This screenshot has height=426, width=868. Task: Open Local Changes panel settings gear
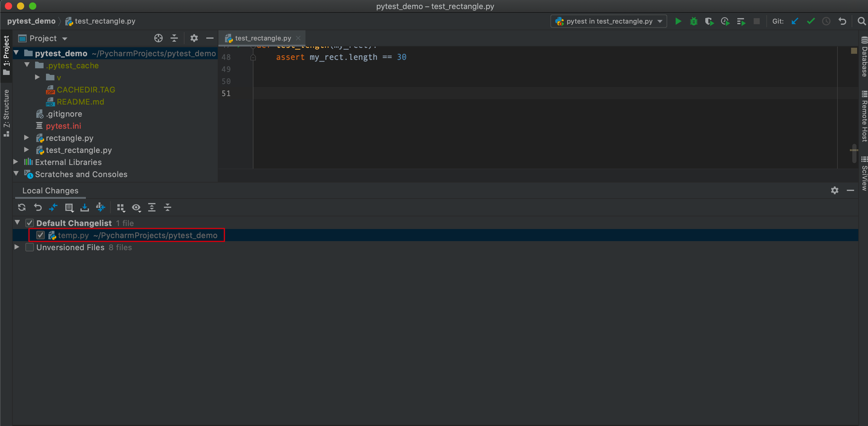tap(834, 190)
